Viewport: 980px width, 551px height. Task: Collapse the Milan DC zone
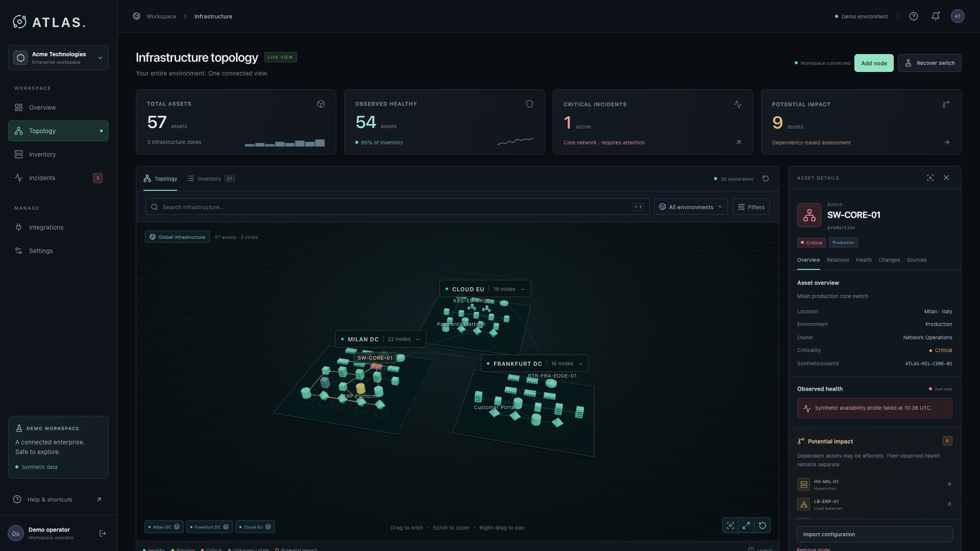[x=418, y=339]
